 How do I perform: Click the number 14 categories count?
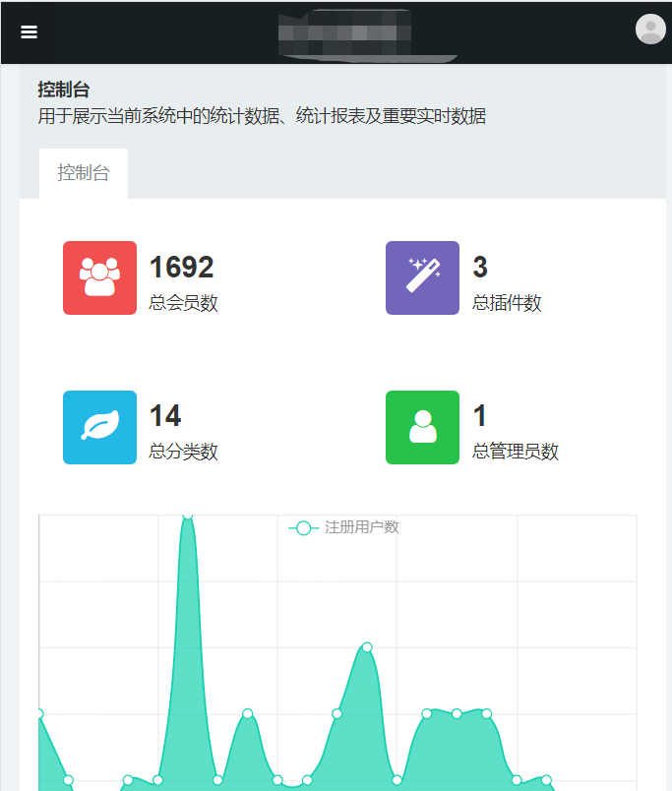pos(164,416)
